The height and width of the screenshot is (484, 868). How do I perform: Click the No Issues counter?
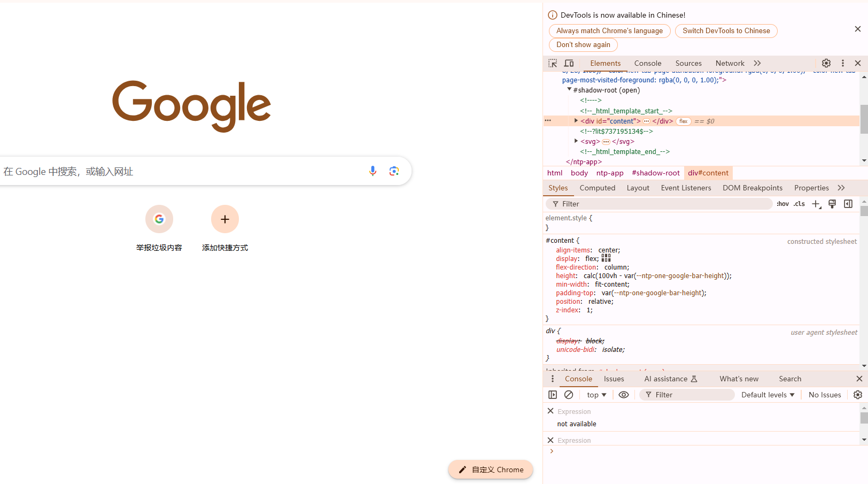coord(825,395)
